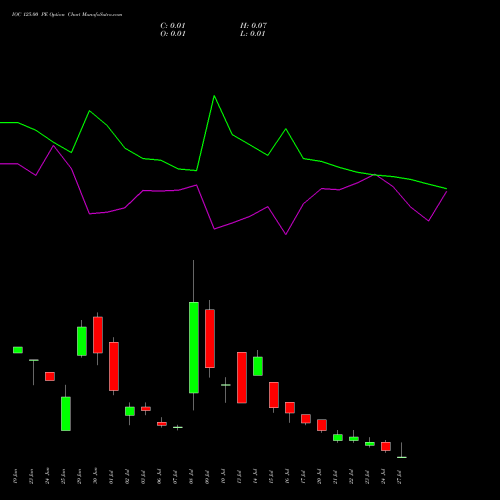Select the last candlestick for 27 Jul
Viewport: 500px width, 500px height.
point(402,457)
